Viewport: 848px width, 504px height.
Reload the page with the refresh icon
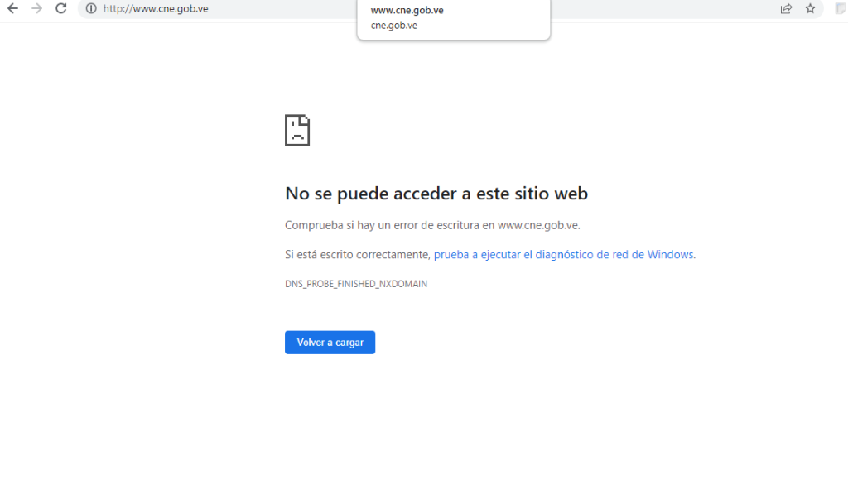tap(61, 8)
